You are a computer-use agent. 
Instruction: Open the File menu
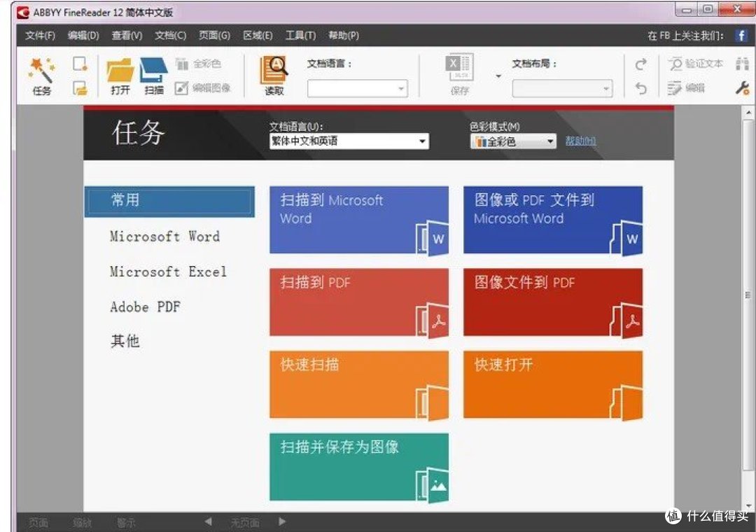click(x=40, y=35)
